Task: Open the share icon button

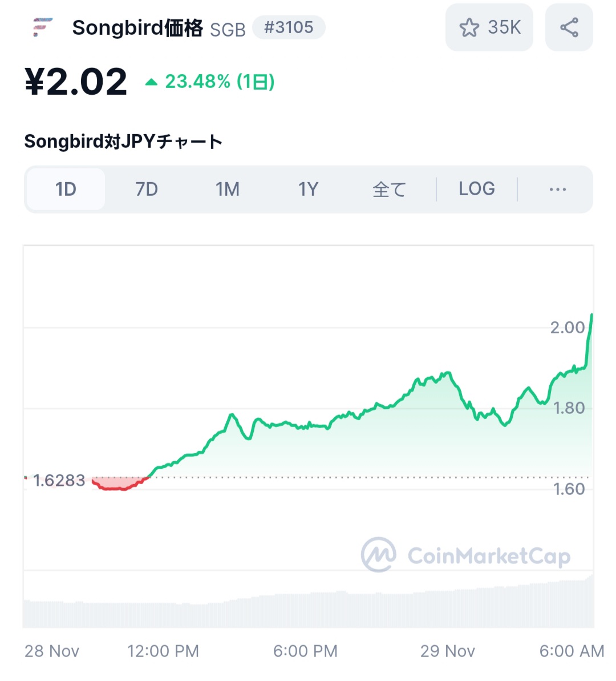Action: tap(569, 27)
